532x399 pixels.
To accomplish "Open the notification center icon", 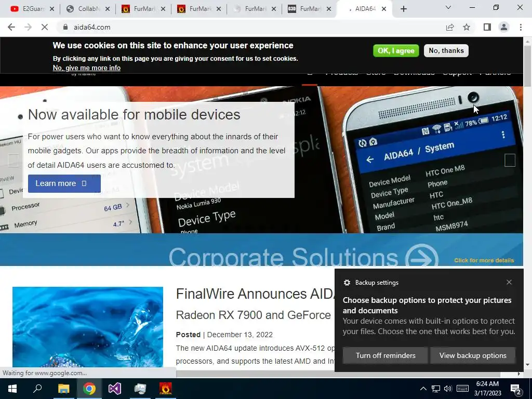I will coord(516,390).
